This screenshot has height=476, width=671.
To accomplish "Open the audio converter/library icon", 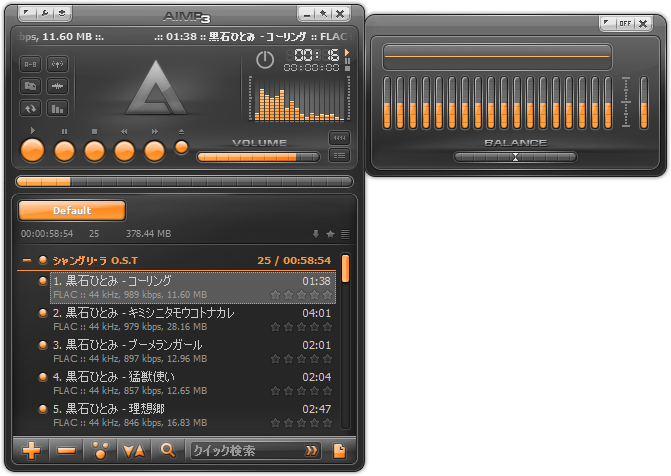I will pos(31,86).
